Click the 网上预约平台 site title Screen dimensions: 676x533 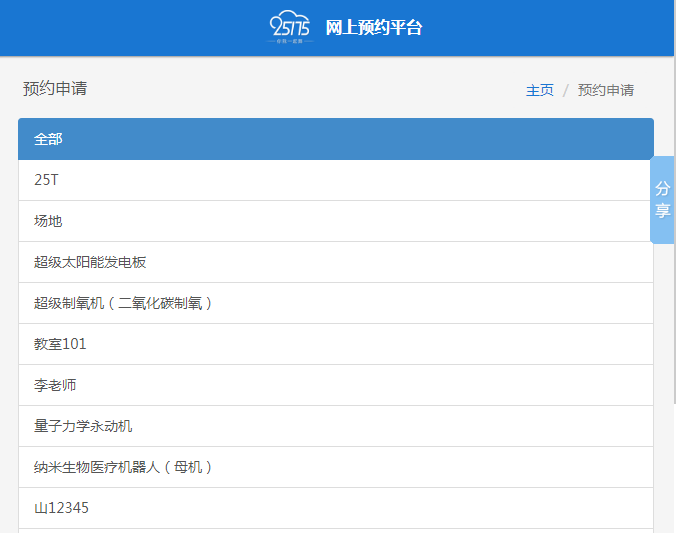[374, 28]
